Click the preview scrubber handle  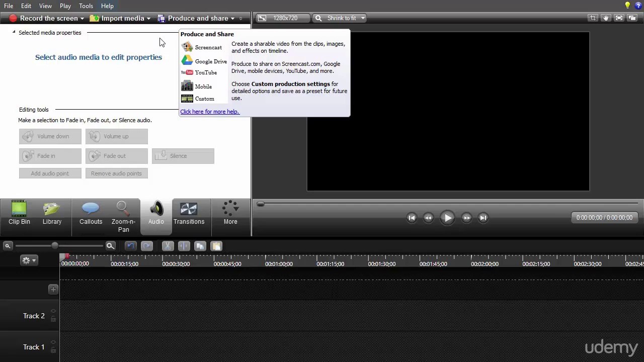pyautogui.click(x=260, y=204)
